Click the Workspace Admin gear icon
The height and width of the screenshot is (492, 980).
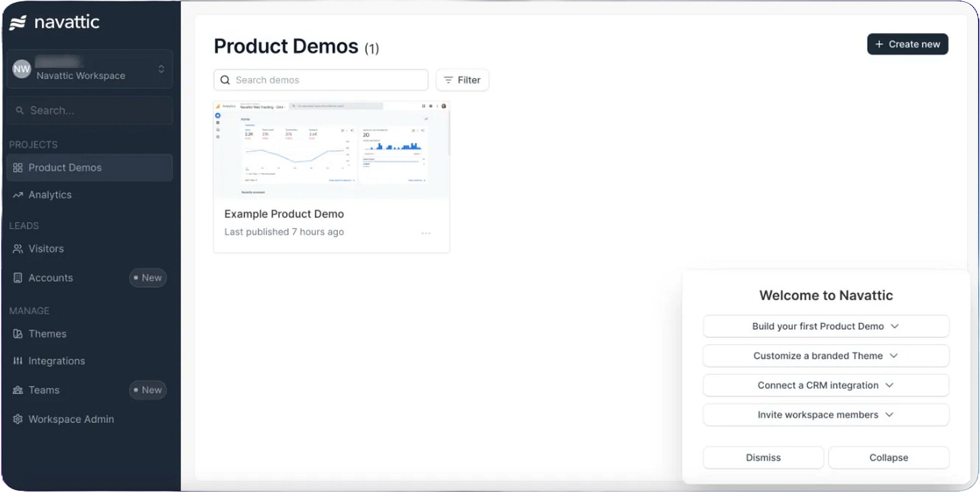18,419
